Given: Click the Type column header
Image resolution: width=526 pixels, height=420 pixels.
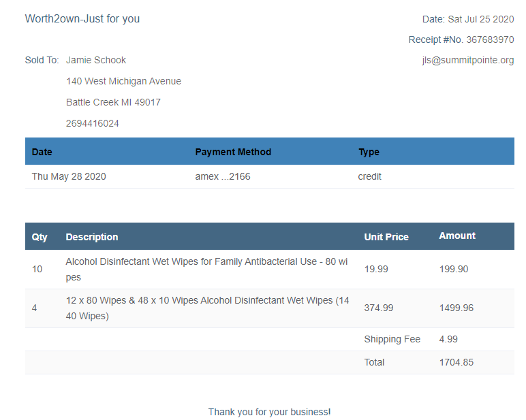Looking at the screenshot, I should [369, 152].
